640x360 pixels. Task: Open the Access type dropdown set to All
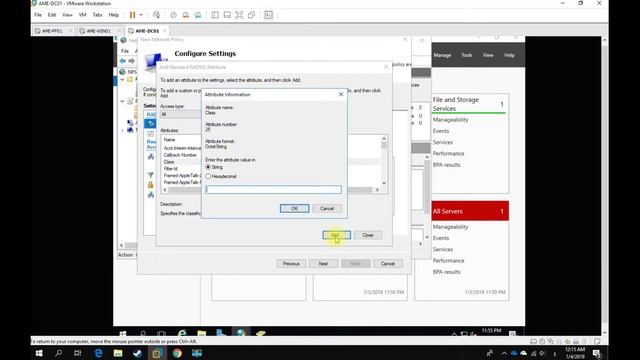coord(181,114)
